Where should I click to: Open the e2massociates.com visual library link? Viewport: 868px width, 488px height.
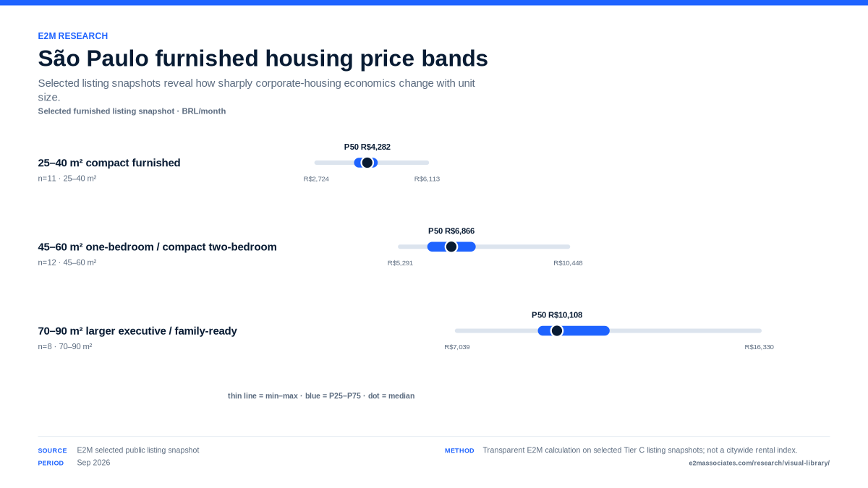pos(759,463)
